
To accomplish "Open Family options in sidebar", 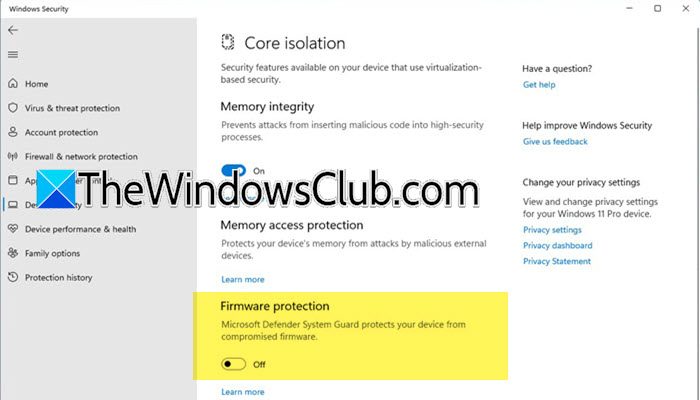I will point(52,253).
